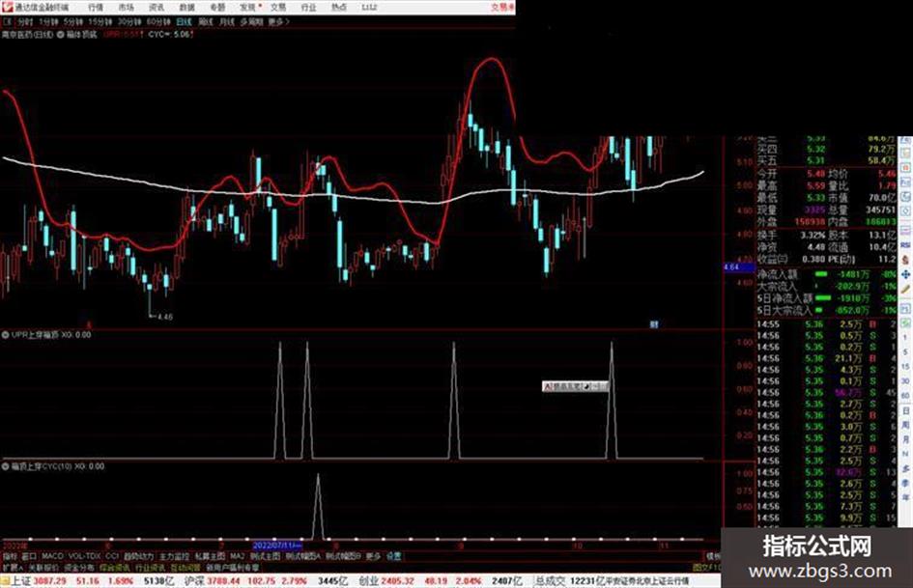Select 15-minute period in right sidebar
This screenshot has height=588, width=913.
point(905,367)
